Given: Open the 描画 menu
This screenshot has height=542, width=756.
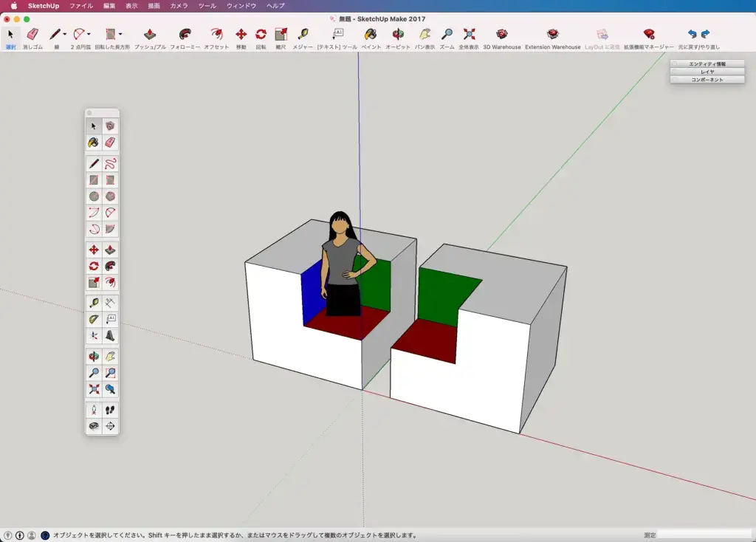Looking at the screenshot, I should 154,6.
